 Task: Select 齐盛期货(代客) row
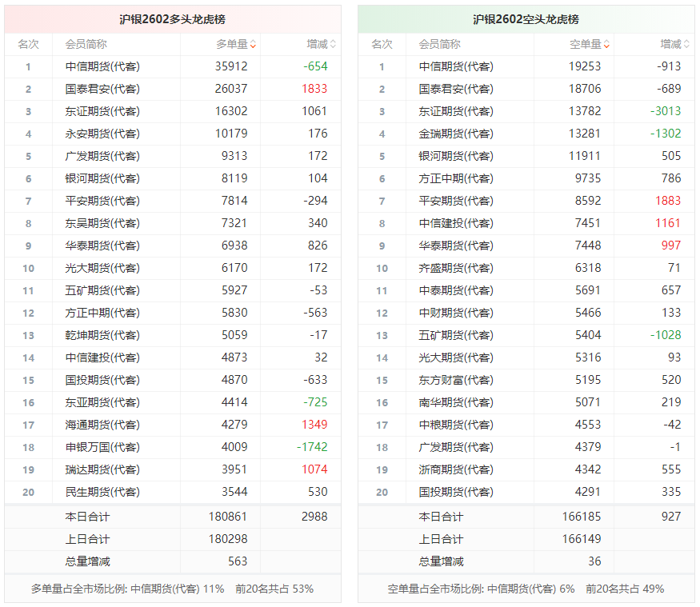(x=526, y=268)
